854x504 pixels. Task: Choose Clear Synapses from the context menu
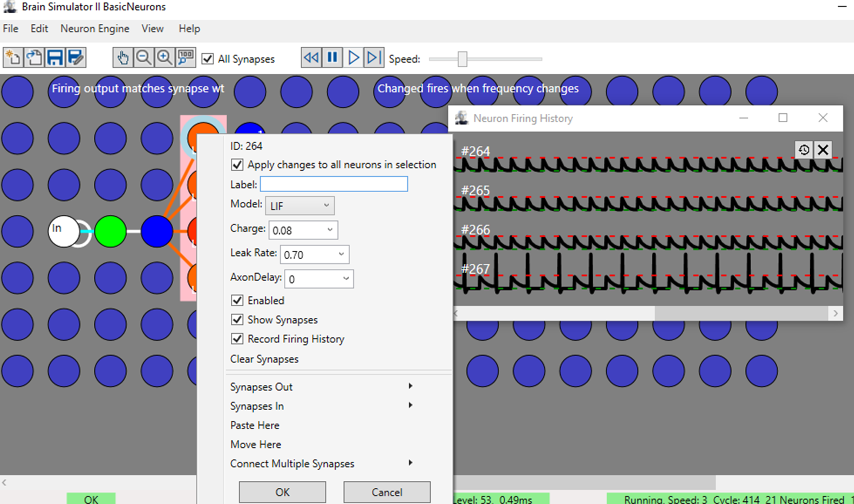click(264, 359)
